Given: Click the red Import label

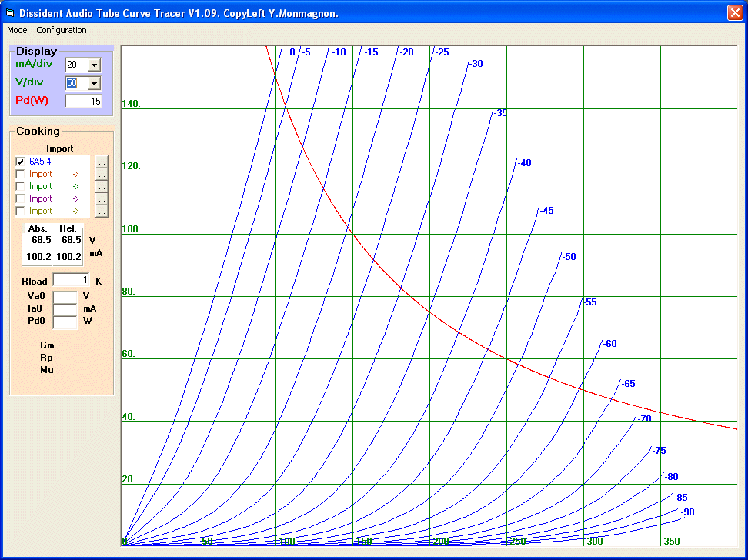Looking at the screenshot, I should tap(41, 174).
